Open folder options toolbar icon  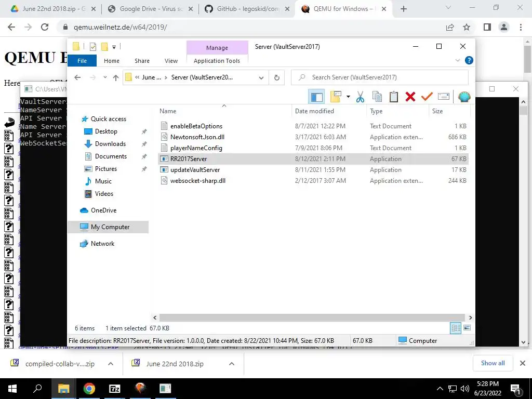tap(336, 97)
